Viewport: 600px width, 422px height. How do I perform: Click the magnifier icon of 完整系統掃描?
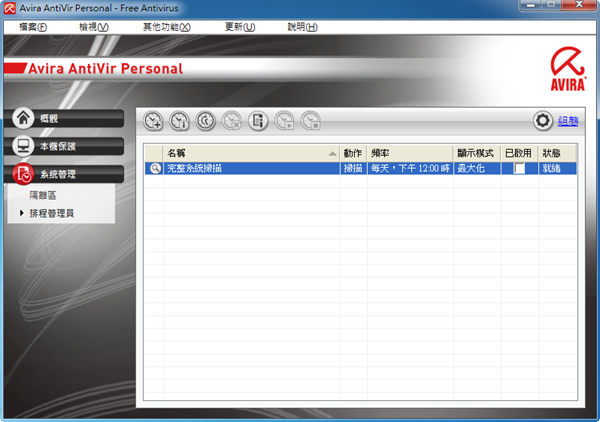[155, 168]
